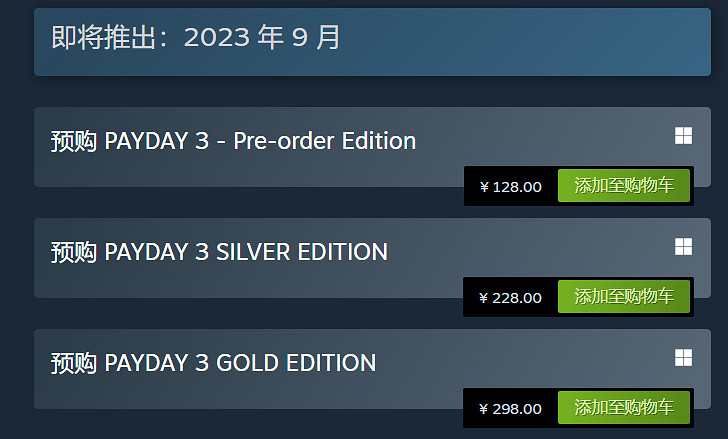This screenshot has height=439, width=728.
Task: Click the ¥ 228.00 price tag
Action: coord(511,298)
